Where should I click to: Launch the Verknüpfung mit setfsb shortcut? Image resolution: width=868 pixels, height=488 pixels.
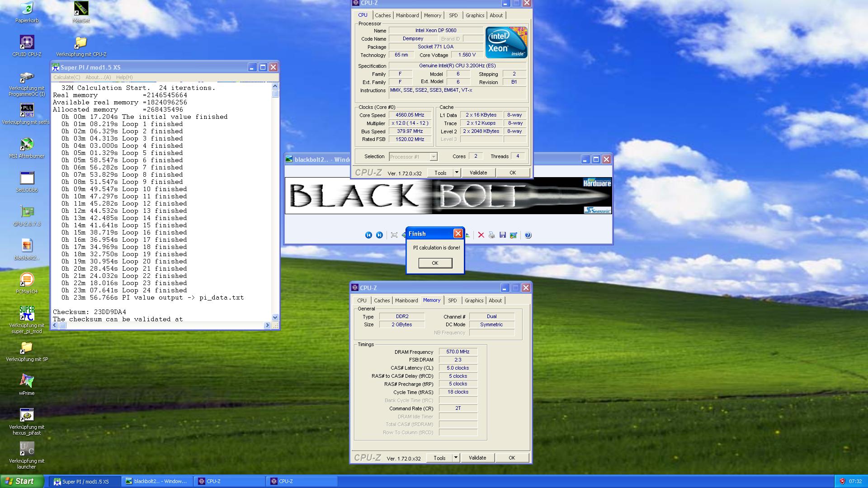coord(27,114)
